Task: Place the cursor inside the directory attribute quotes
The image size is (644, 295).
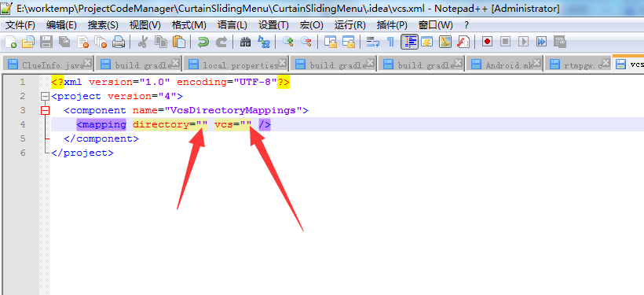Action: 202,124
